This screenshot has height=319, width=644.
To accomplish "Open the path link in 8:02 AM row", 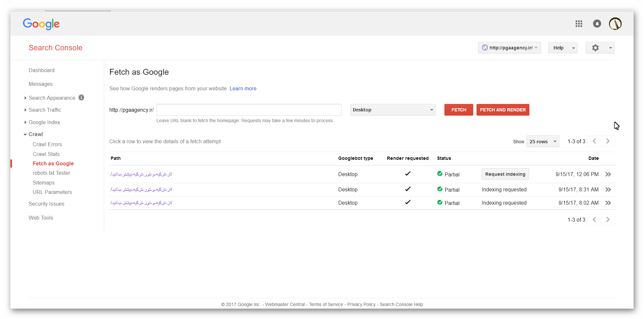I will click(x=141, y=203).
